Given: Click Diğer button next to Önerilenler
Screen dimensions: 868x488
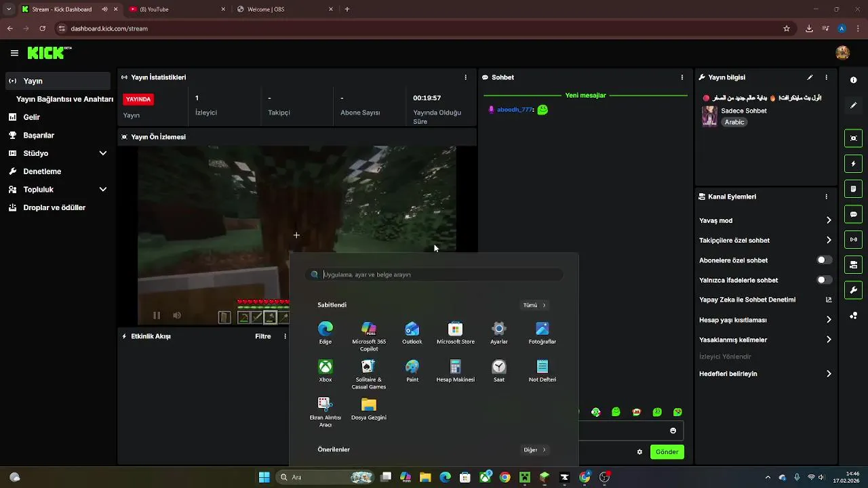Looking at the screenshot, I should (534, 449).
